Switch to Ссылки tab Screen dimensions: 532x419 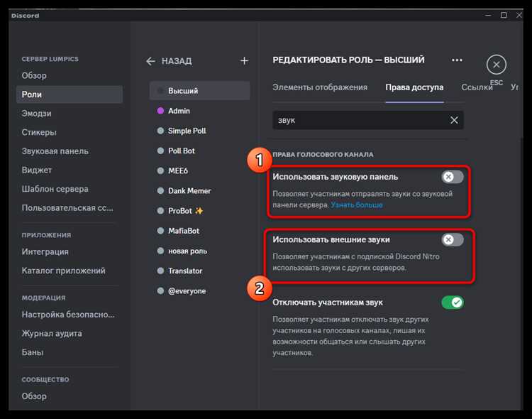pos(477,87)
